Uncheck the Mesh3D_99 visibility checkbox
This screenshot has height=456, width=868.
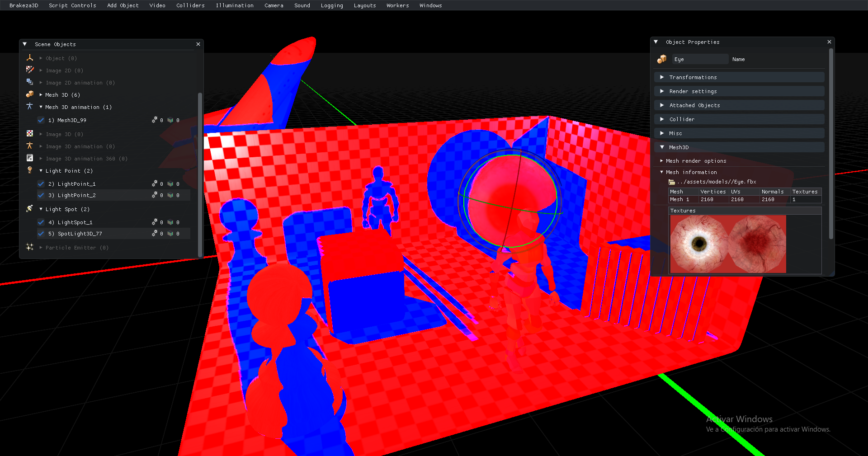pyautogui.click(x=41, y=120)
